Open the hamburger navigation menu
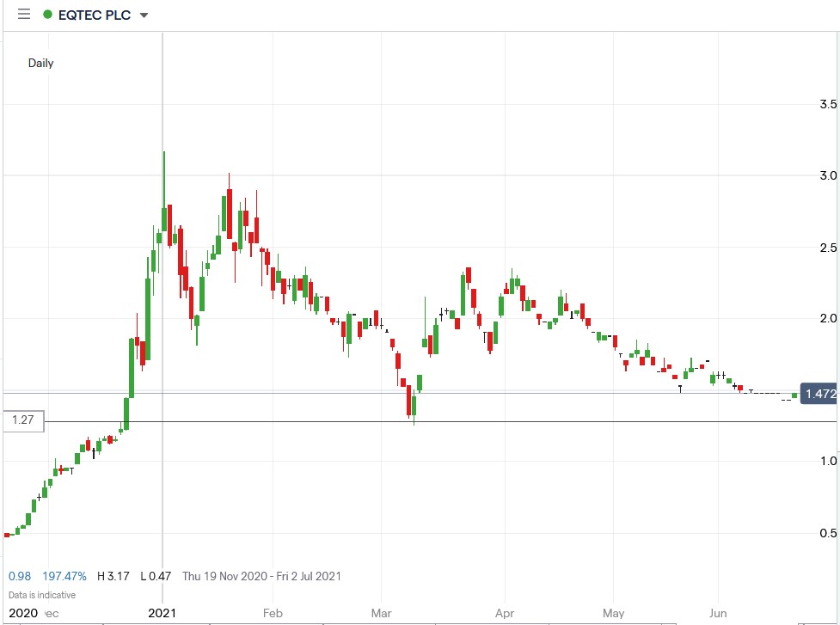Viewport: 840px width, 625px height. pyautogui.click(x=23, y=14)
